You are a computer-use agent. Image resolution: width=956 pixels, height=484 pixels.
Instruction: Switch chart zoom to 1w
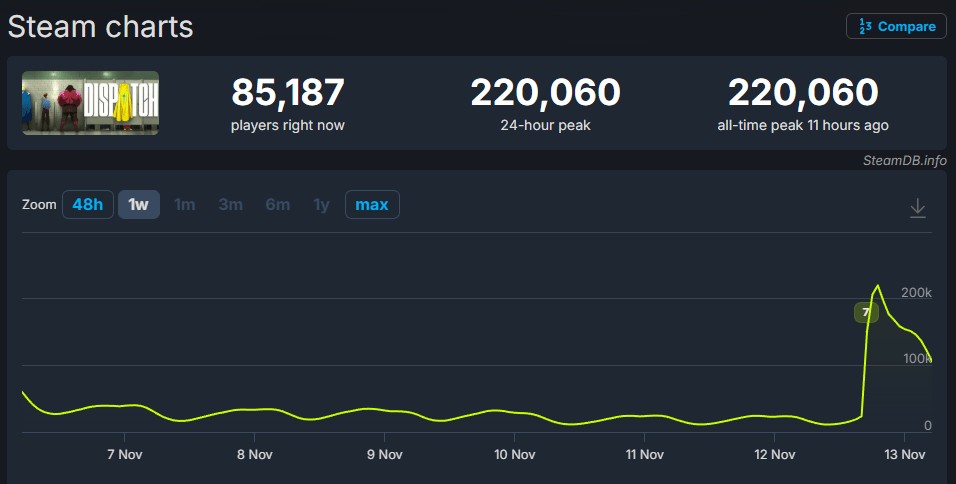[x=138, y=205]
